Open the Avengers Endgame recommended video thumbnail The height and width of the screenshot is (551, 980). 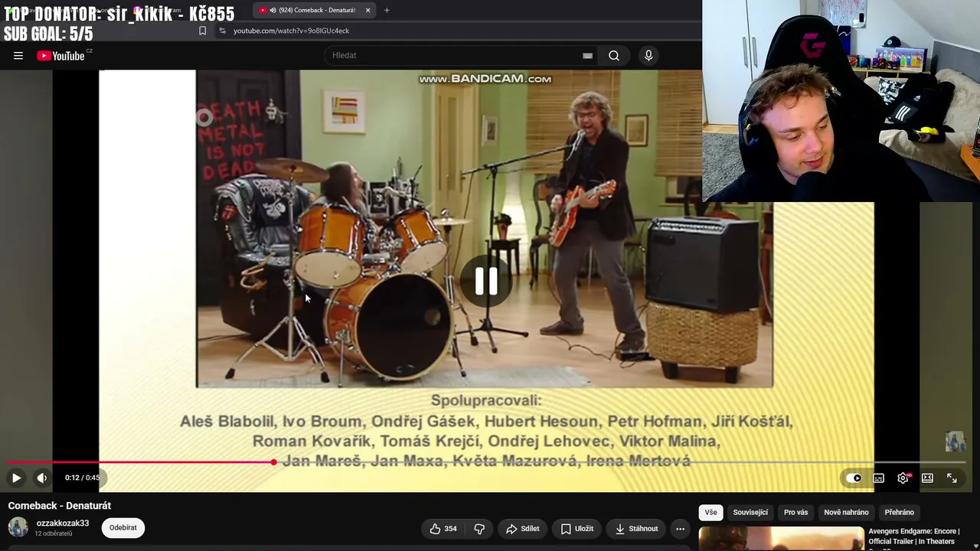(780, 539)
